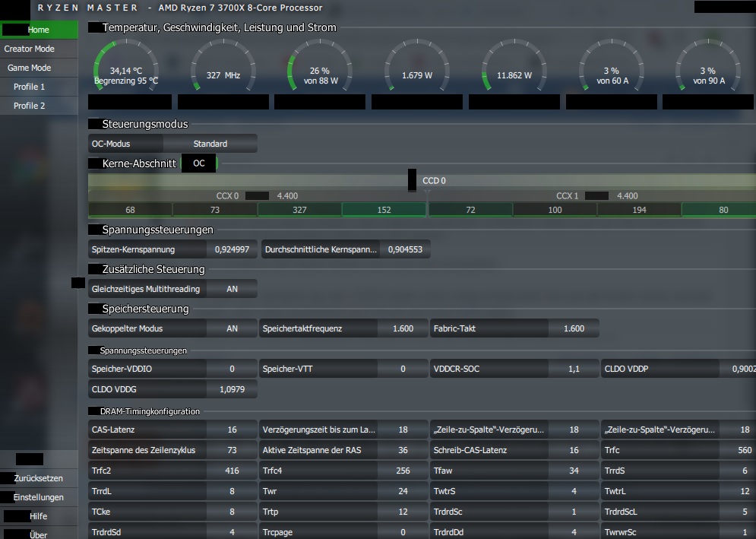Select the core bar showing 72
This screenshot has height=539, width=756.
pos(470,210)
